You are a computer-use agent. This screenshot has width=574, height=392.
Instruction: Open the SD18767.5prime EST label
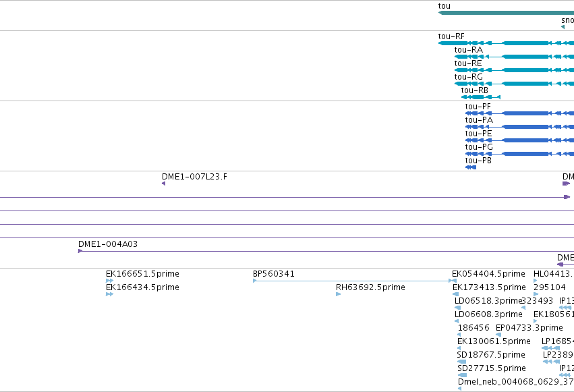click(491, 355)
